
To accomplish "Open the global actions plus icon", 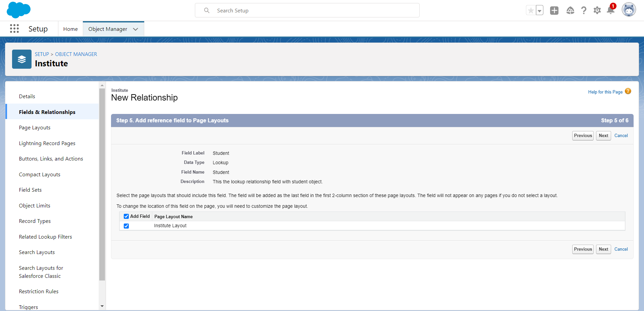I will coord(554,11).
